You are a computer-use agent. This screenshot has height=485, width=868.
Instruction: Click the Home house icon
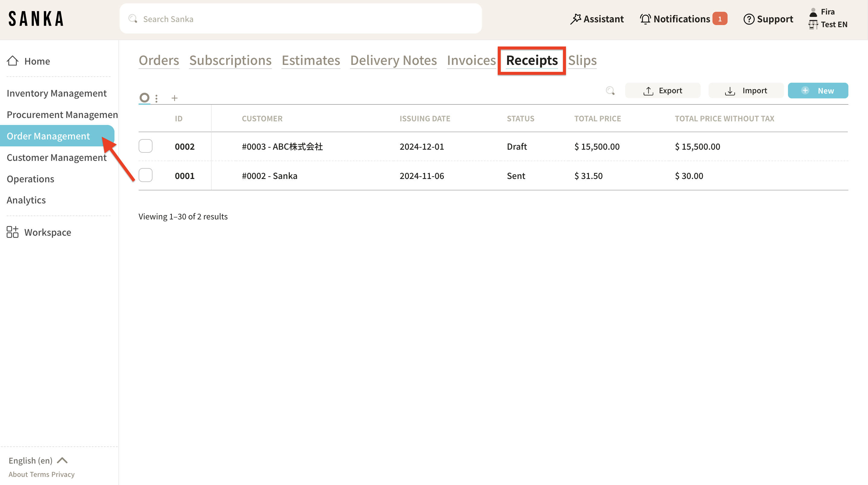click(12, 61)
